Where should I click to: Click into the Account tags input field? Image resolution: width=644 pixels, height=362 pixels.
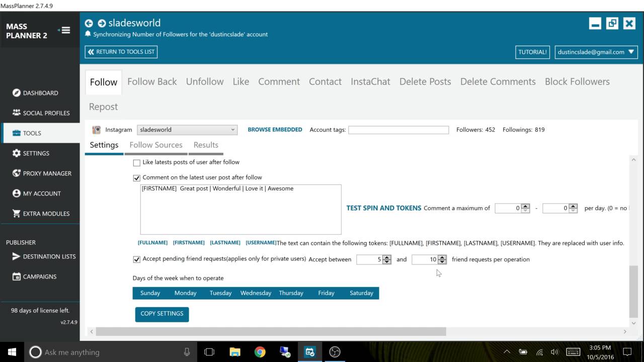coord(398,130)
